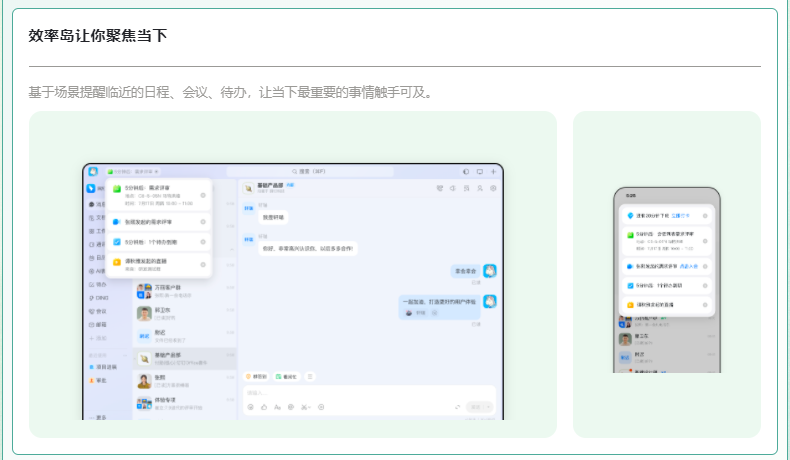Click the Aa text format icon
Viewport: 790px width, 460px height.
click(277, 407)
